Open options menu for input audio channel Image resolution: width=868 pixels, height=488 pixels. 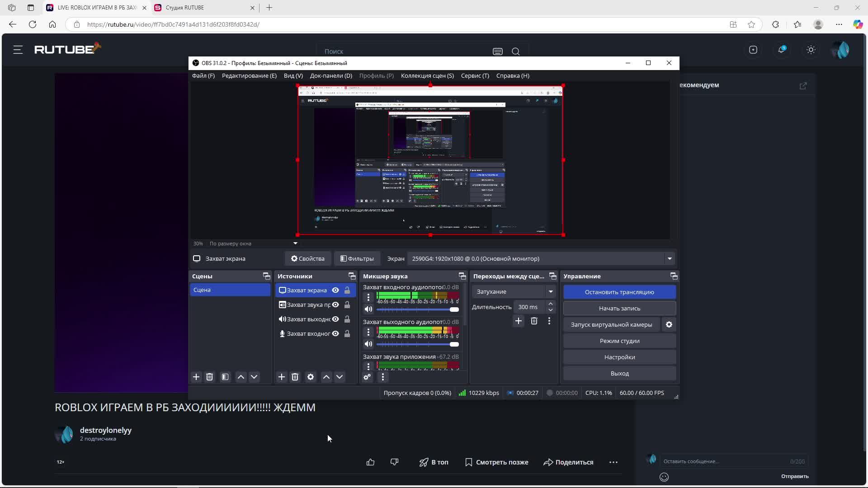[368, 297]
